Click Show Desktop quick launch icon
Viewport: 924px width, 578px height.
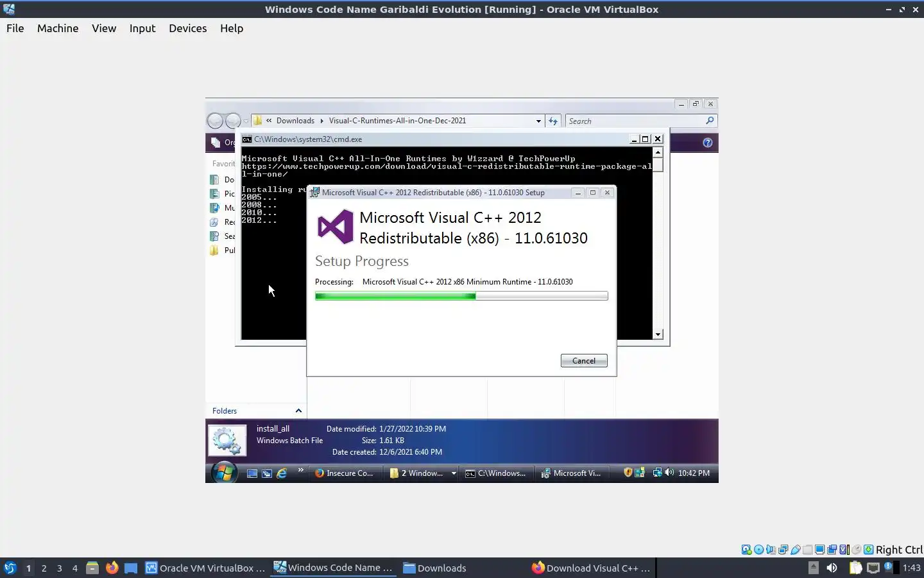[252, 473]
